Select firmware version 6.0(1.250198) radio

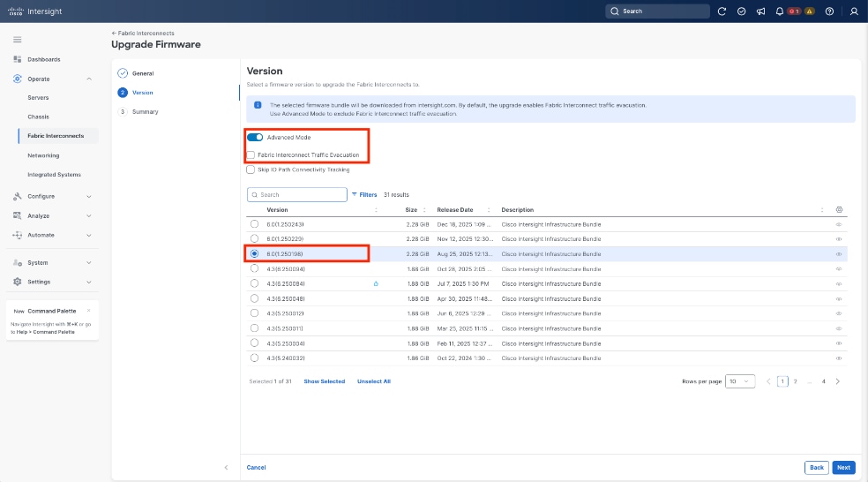click(x=254, y=253)
